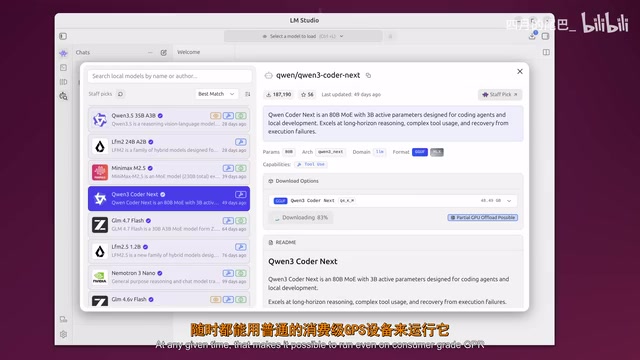Image resolution: width=640 pixels, height=360 pixels.
Task: Click the qwen3_next Arch value tag
Action: click(x=330, y=152)
